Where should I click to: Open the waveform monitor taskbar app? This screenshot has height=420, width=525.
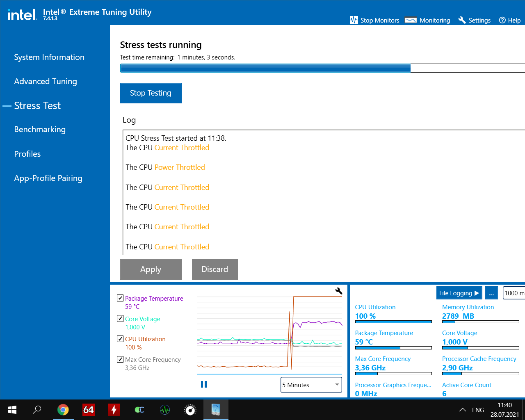pyautogui.click(x=165, y=410)
